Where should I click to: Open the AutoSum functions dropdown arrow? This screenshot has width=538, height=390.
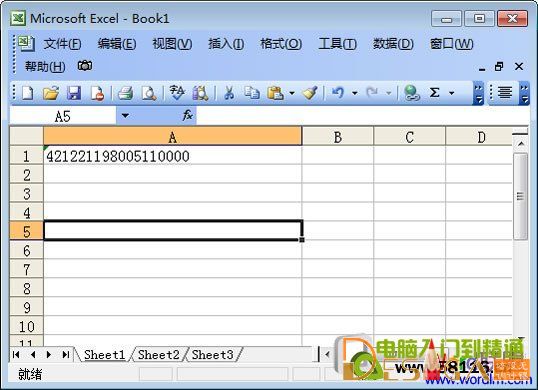452,93
